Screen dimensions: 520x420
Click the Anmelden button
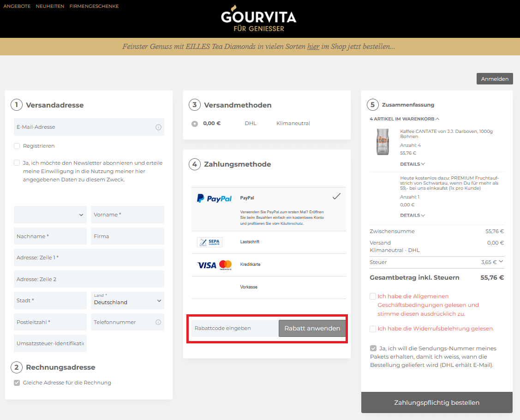[x=495, y=79]
